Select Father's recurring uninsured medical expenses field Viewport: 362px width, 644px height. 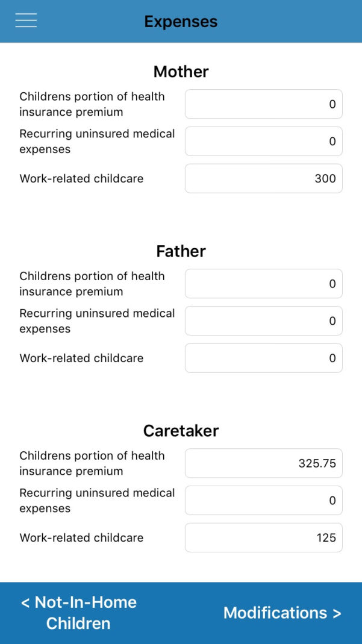[x=263, y=320]
